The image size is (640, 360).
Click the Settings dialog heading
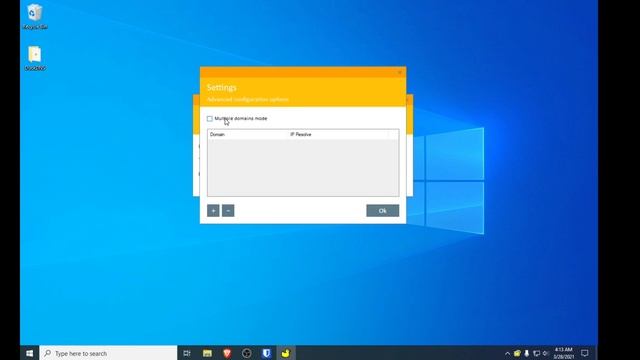point(222,87)
